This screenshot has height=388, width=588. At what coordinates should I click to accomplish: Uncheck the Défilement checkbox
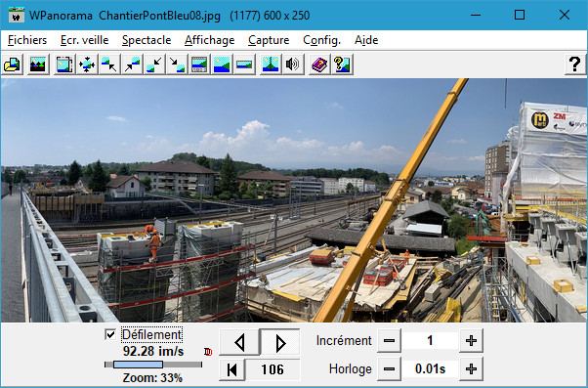coord(110,334)
